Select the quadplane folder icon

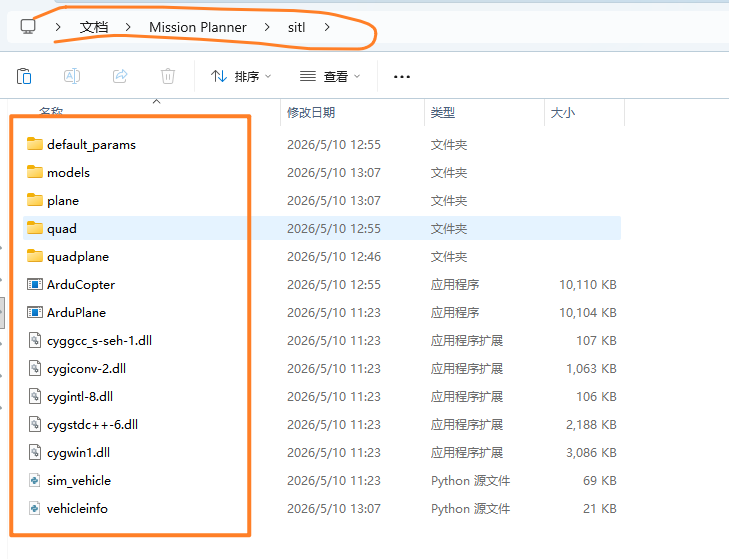[x=35, y=256]
